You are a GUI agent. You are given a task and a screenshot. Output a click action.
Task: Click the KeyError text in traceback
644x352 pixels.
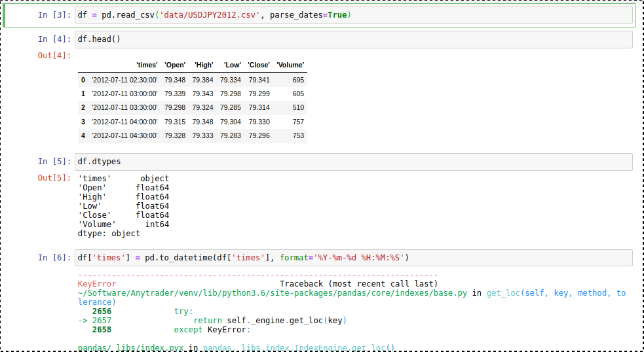(x=97, y=284)
